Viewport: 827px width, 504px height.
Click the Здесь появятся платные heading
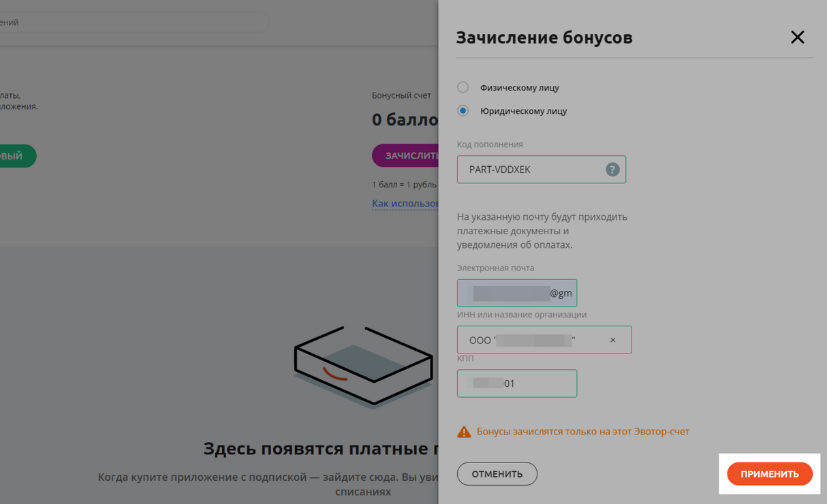click(x=321, y=449)
